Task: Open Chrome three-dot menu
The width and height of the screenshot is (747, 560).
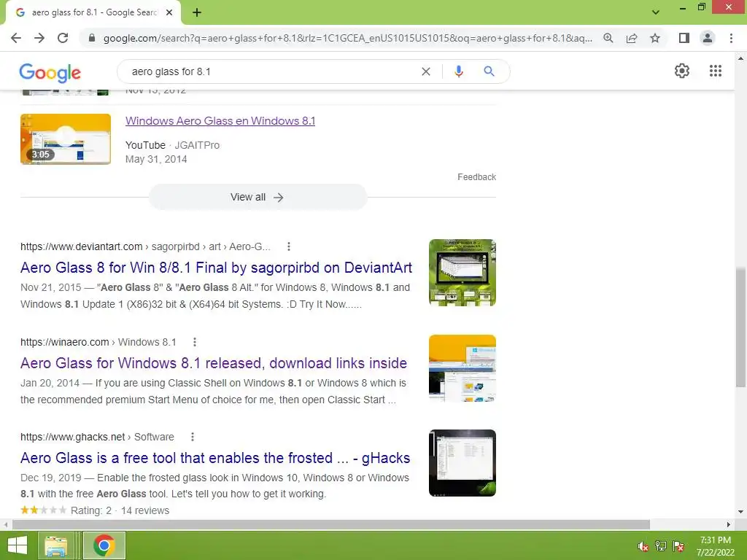Action: (731, 38)
